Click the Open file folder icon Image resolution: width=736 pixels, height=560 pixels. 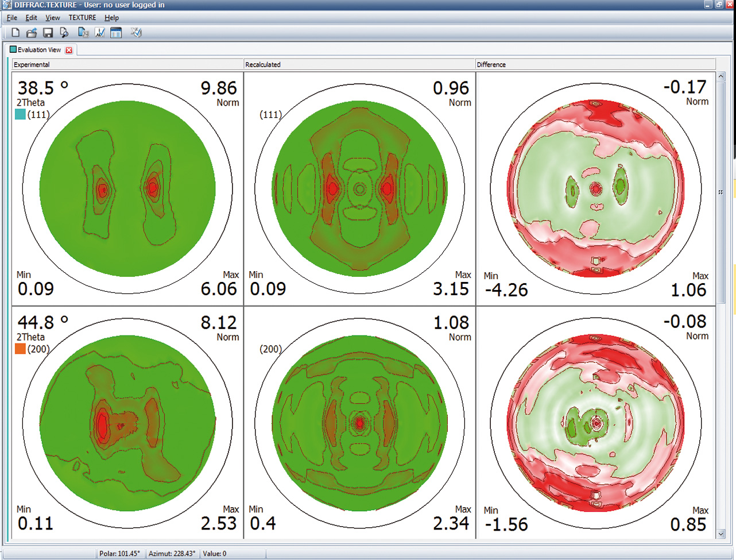pyautogui.click(x=32, y=33)
